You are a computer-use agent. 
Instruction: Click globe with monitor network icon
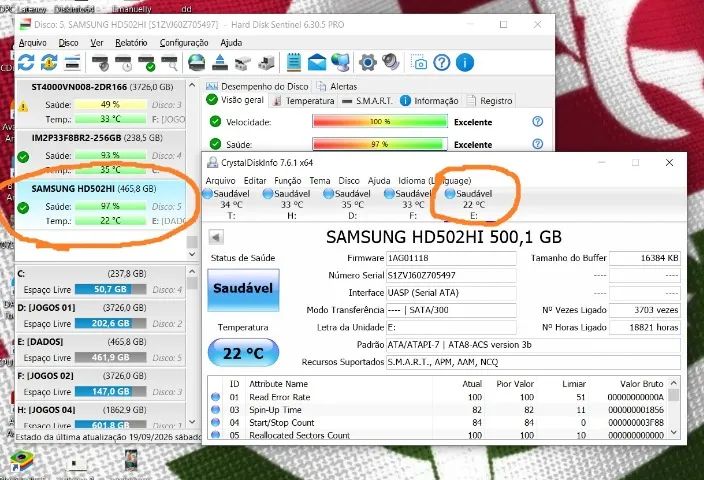pyautogui.click(x=340, y=62)
